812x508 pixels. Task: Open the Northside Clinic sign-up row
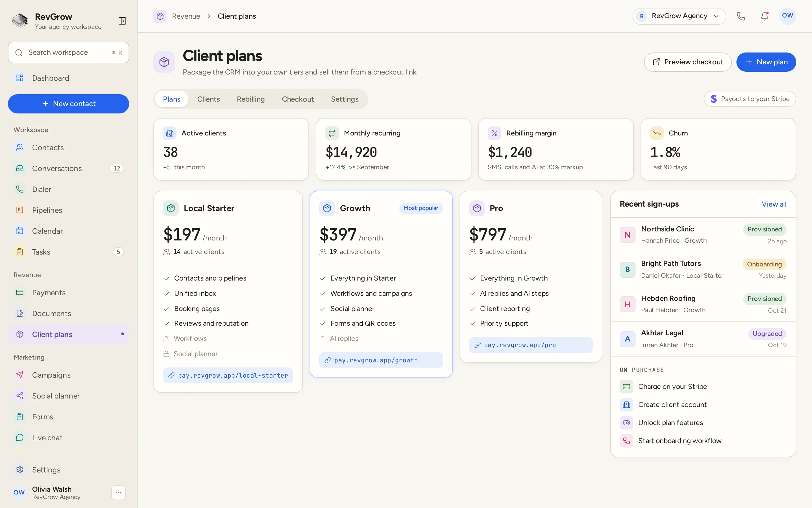(x=703, y=235)
